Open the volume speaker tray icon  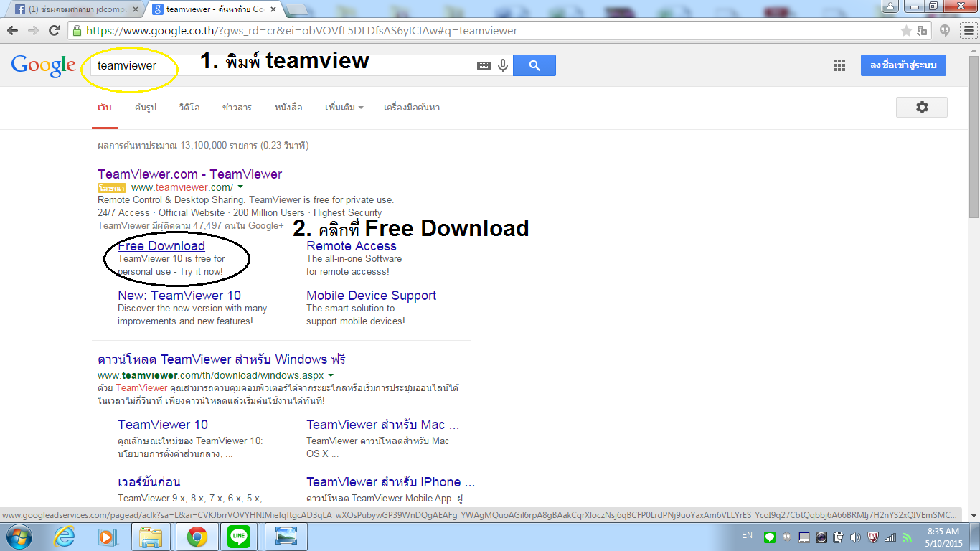point(855,537)
